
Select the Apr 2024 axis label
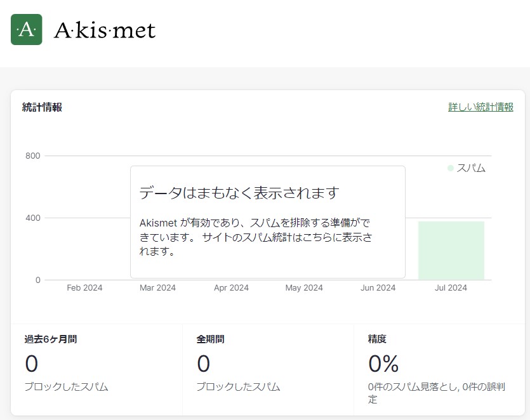[x=231, y=288]
